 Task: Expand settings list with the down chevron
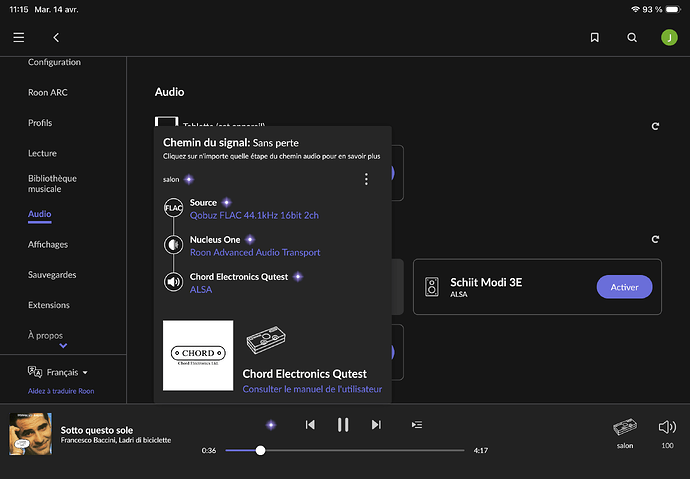point(63,346)
